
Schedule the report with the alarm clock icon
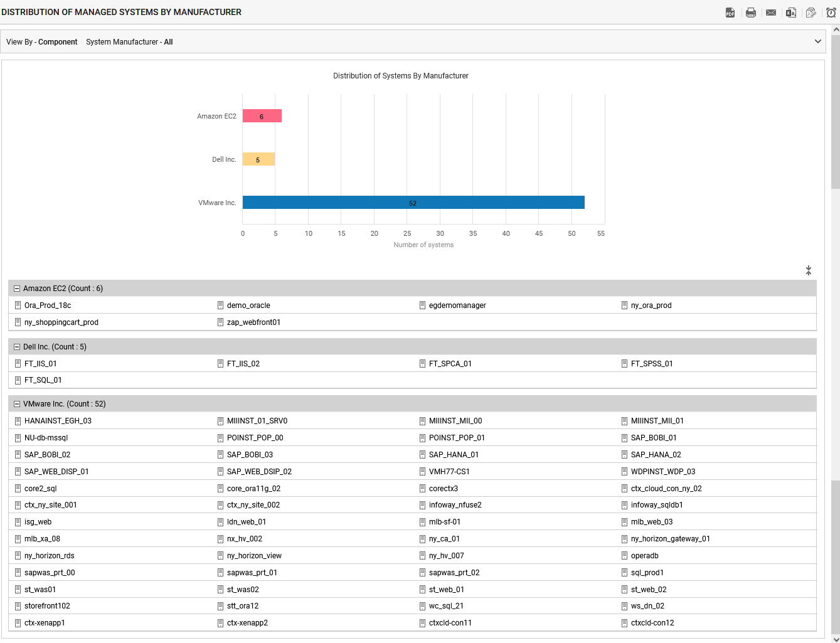(831, 13)
